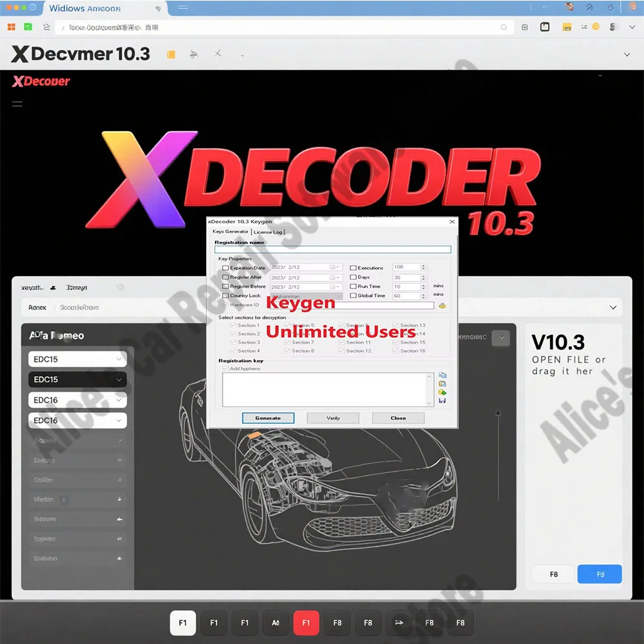The width and height of the screenshot is (644, 644).
Task: Adjust the Days value stepper
Action: point(424,277)
